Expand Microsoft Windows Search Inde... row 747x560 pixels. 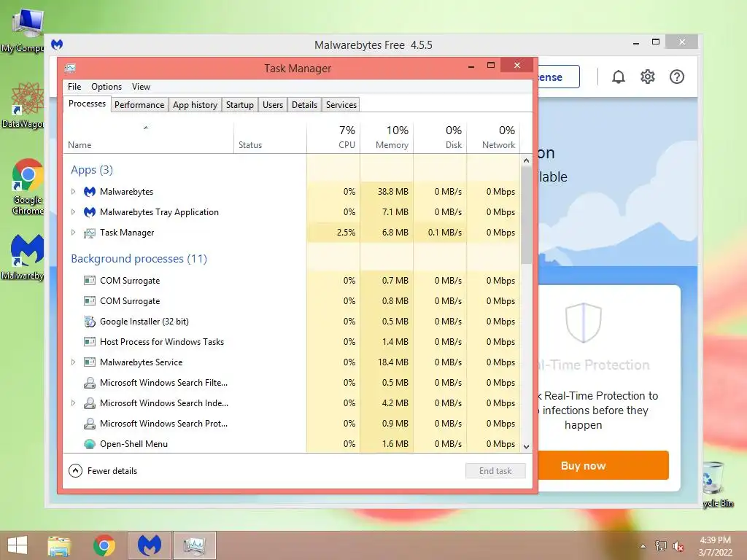(x=73, y=402)
